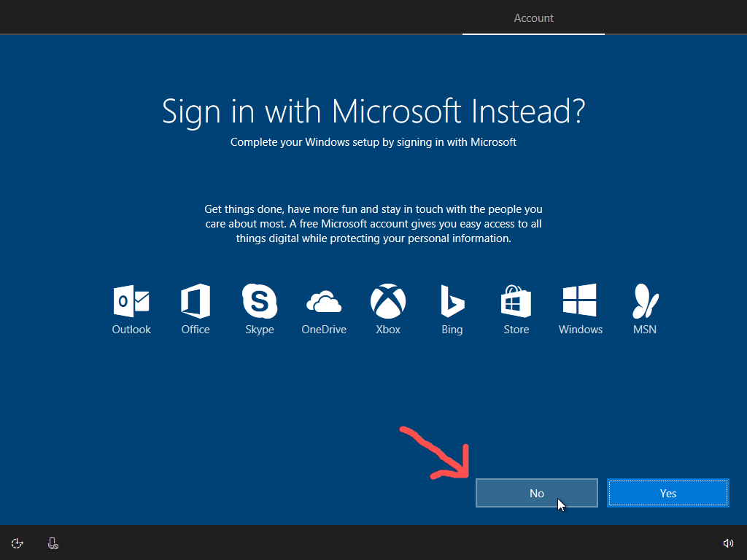Click the MSN butterfly icon
Screen dimensions: 747x560
[645, 301]
